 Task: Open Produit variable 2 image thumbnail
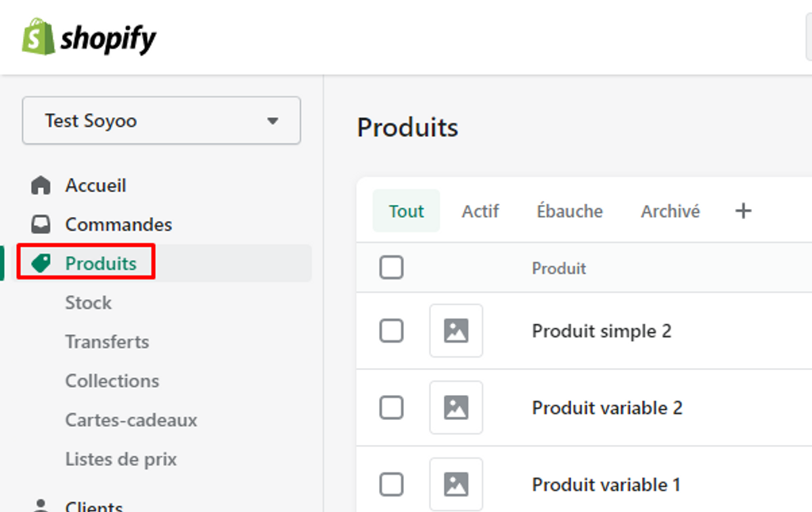point(456,407)
